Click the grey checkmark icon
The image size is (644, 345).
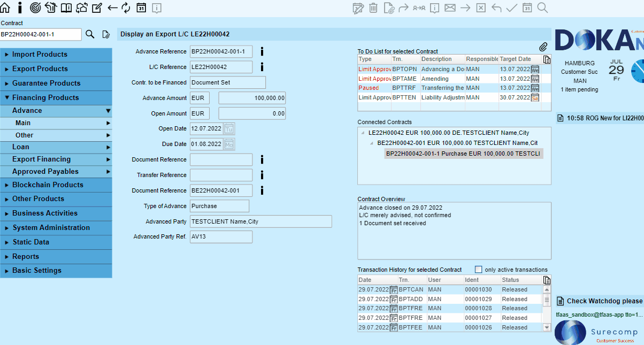[x=511, y=7]
